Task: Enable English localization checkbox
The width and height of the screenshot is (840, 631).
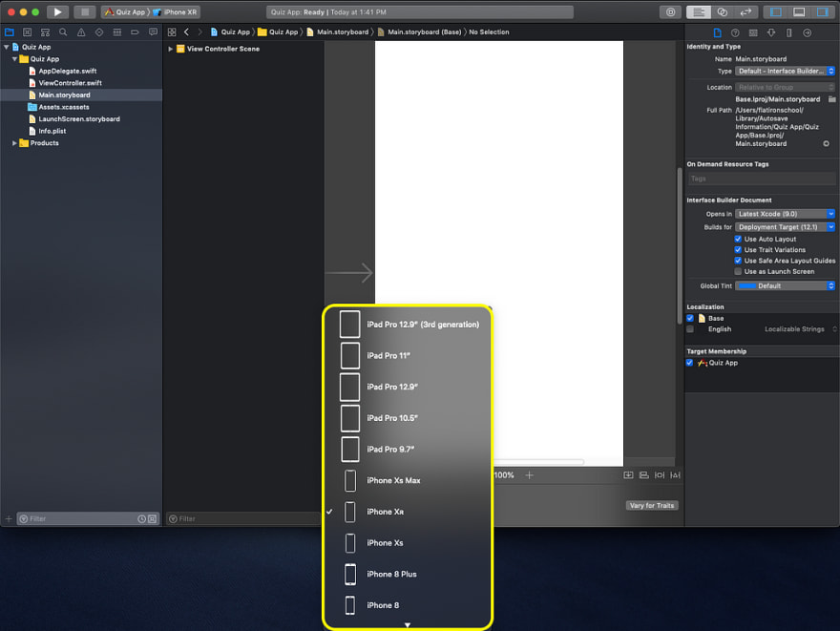Action: pyautogui.click(x=690, y=329)
